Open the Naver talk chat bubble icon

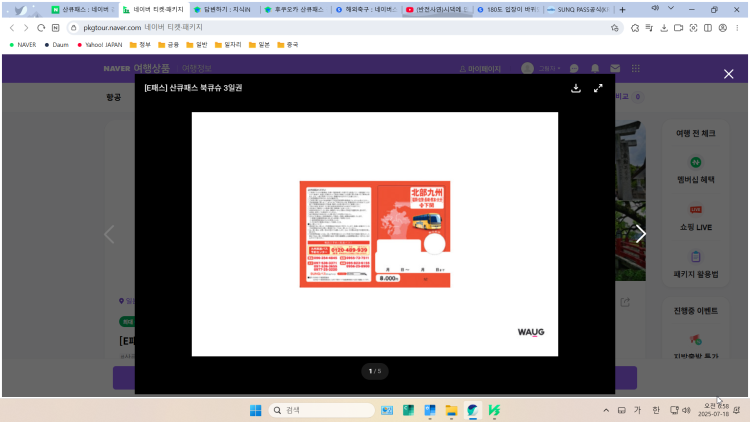(574, 68)
